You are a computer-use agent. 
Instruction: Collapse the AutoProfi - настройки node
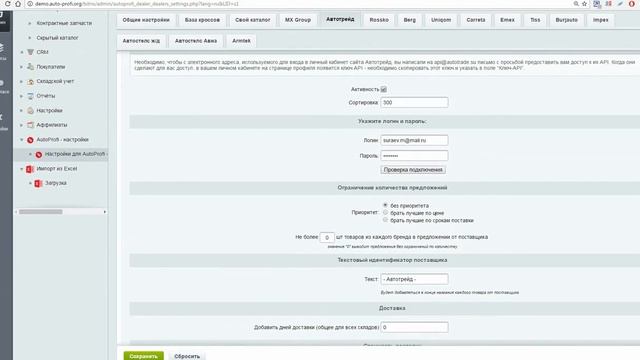coord(22,140)
